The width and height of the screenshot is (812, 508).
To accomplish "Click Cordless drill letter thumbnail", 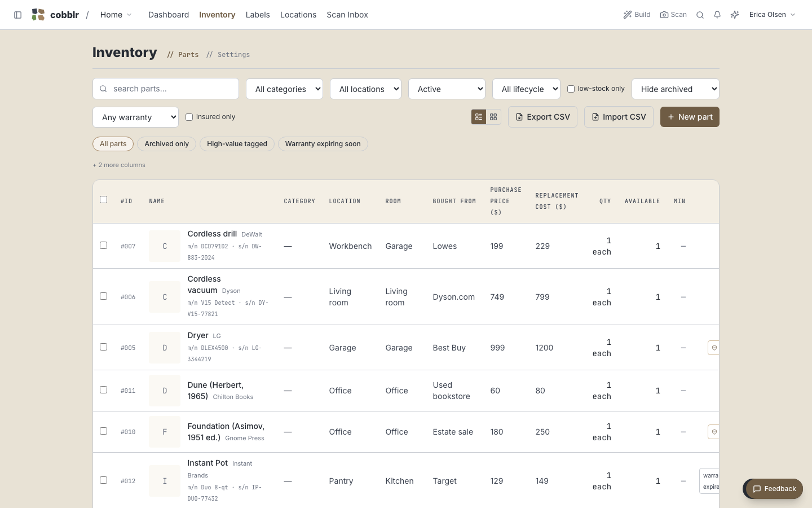I will tap(165, 246).
